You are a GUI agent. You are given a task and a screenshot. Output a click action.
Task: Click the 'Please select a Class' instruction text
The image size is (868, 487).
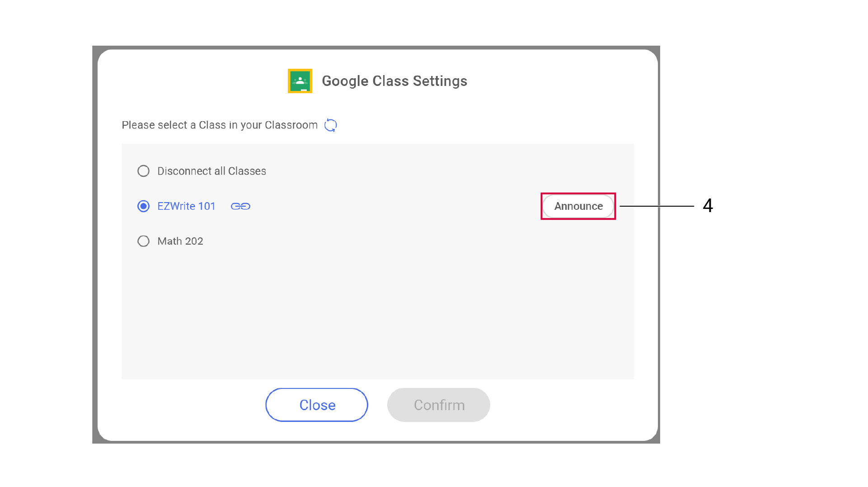(x=220, y=125)
